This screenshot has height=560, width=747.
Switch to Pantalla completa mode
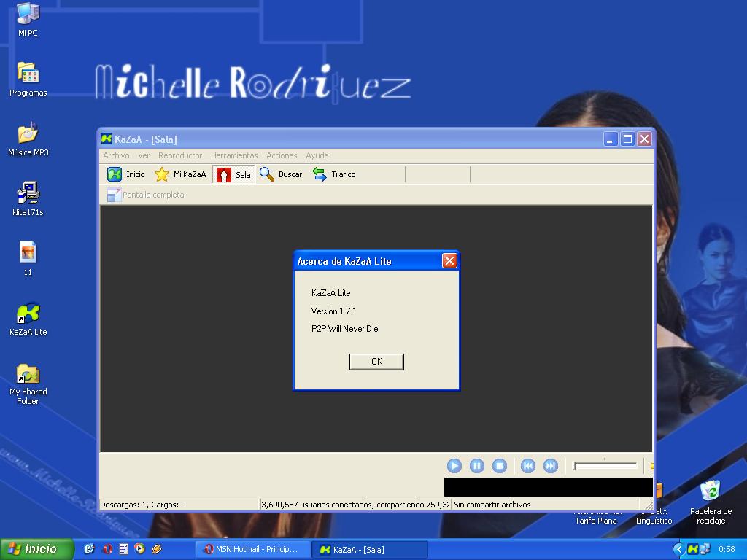[x=145, y=195]
